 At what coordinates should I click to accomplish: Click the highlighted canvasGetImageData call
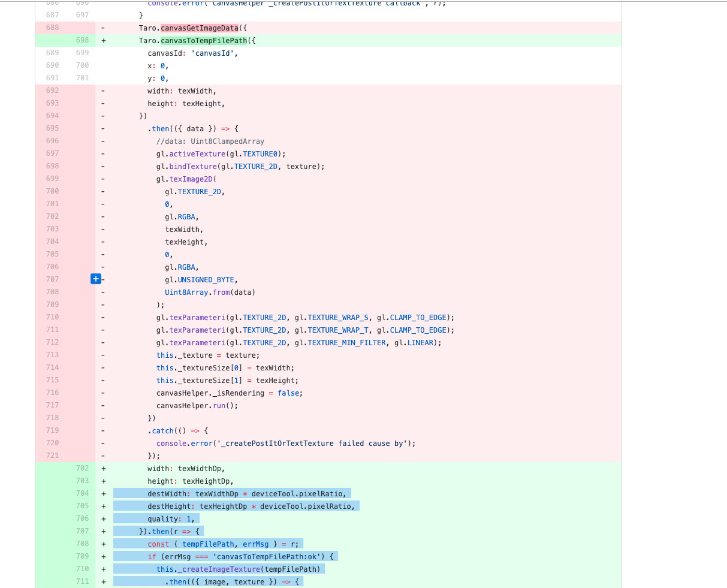[x=199, y=28]
